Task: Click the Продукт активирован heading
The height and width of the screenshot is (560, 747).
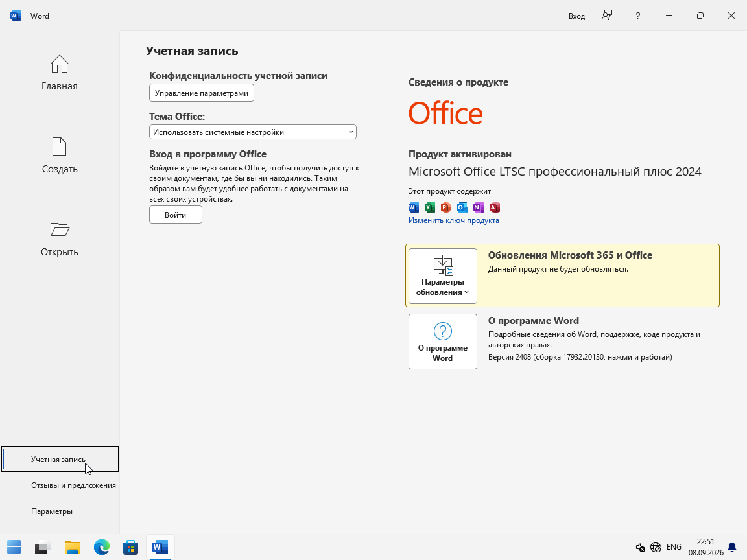Action: point(460,154)
